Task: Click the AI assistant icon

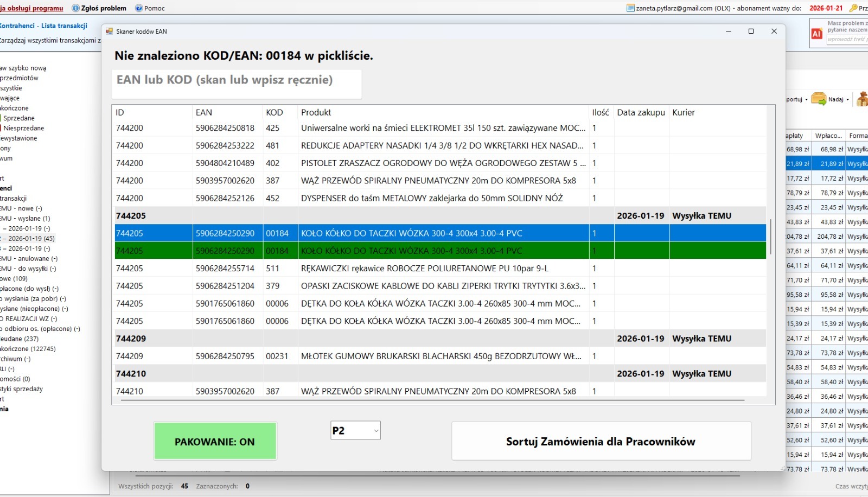Action: tap(817, 34)
